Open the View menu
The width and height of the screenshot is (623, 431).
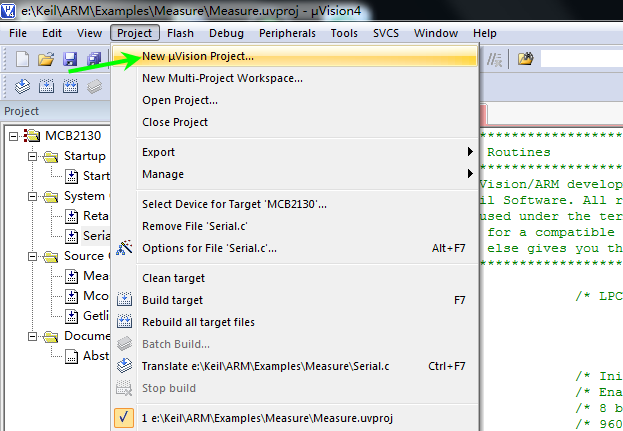89,33
